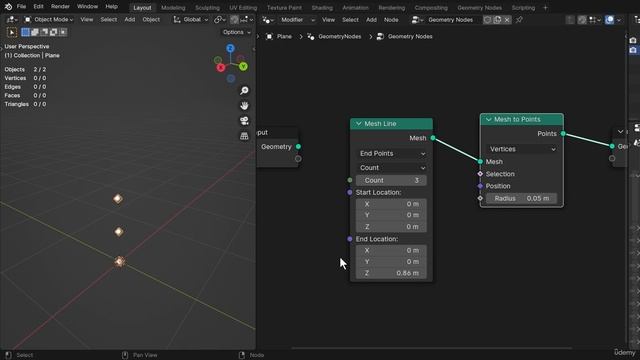This screenshot has width=640, height=360.
Task: Toggle snapping in 3D viewport header
Action: [234, 20]
